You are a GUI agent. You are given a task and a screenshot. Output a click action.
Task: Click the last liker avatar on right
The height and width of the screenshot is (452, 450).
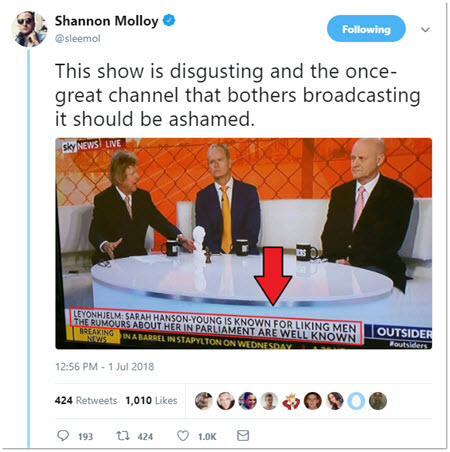378,401
